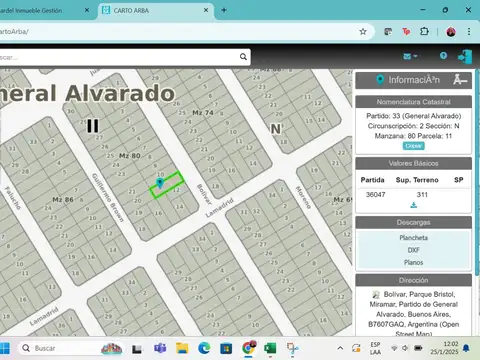Open the Chrome profile avatar
This screenshot has height=360, width=480.
[451, 32]
